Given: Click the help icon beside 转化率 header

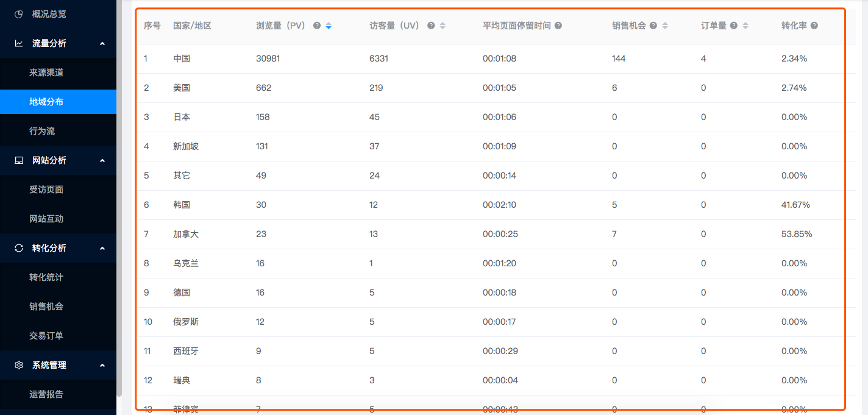Looking at the screenshot, I should (814, 26).
